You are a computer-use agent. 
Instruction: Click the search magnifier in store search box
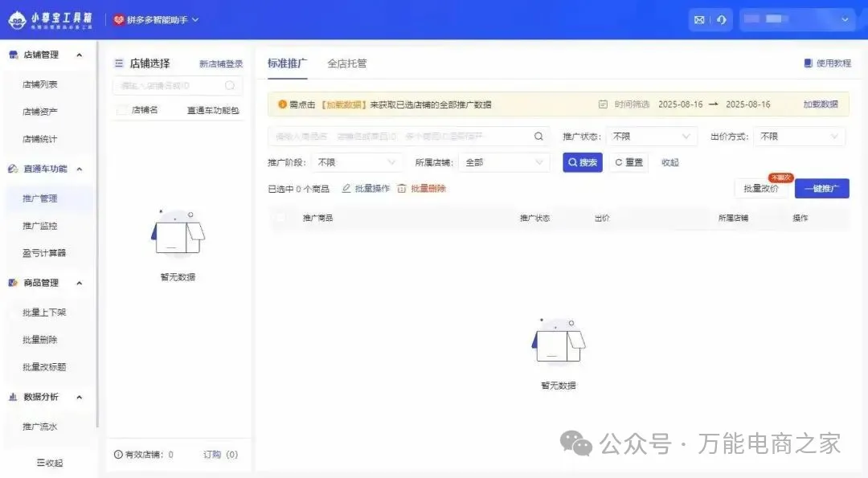click(x=230, y=85)
